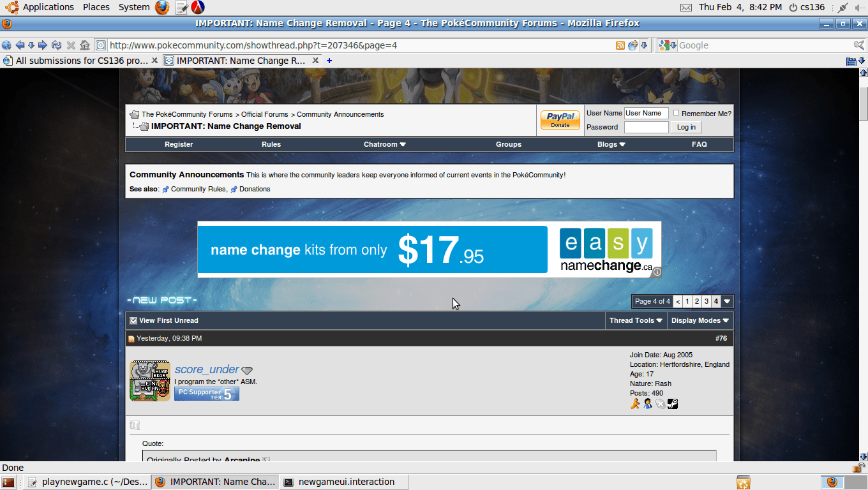Run search with the magnifier icon
The width and height of the screenshot is (868, 490).
pyautogui.click(x=859, y=45)
